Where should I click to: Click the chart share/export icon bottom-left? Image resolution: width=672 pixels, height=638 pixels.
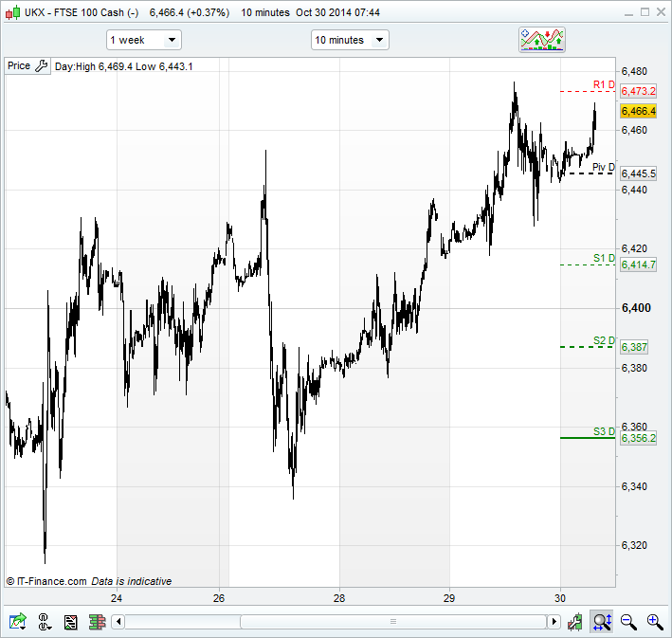(x=17, y=622)
